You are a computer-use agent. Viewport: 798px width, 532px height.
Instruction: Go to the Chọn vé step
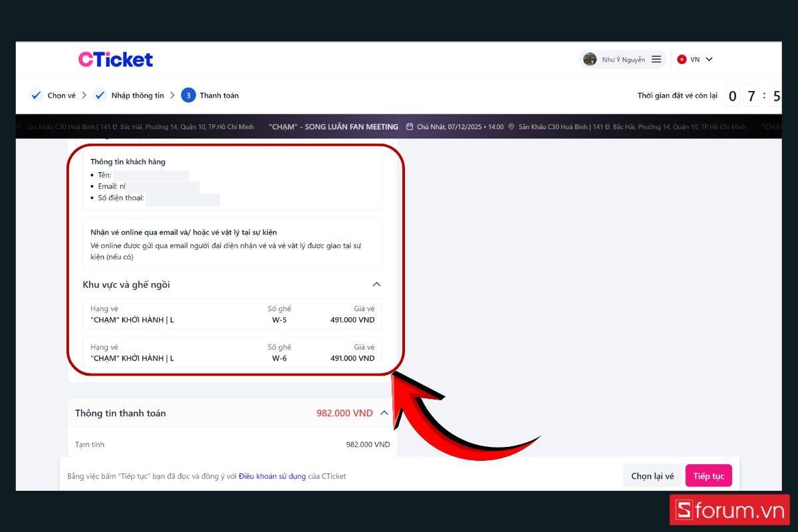click(61, 96)
